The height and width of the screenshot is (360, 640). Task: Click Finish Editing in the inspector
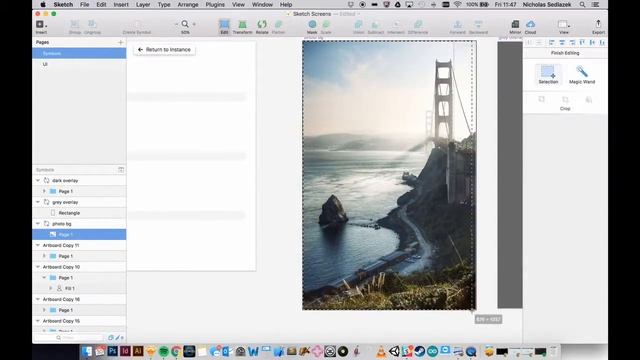click(x=565, y=53)
